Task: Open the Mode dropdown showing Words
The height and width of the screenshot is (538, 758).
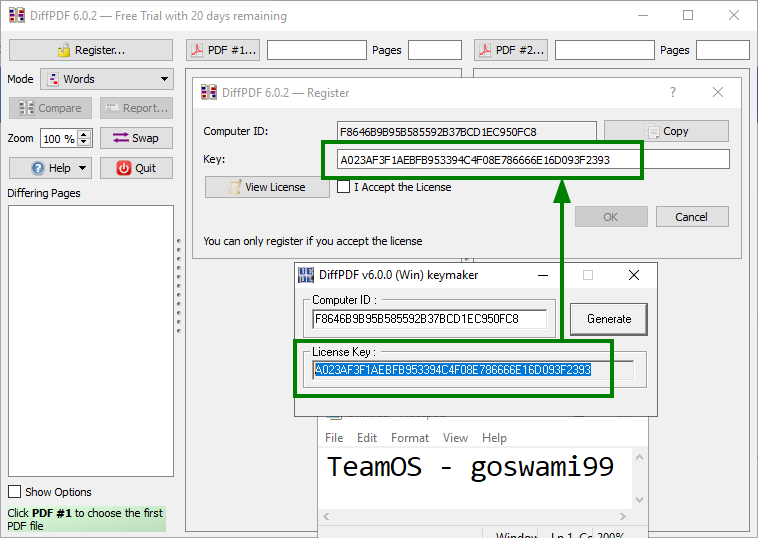Action: pos(107,79)
